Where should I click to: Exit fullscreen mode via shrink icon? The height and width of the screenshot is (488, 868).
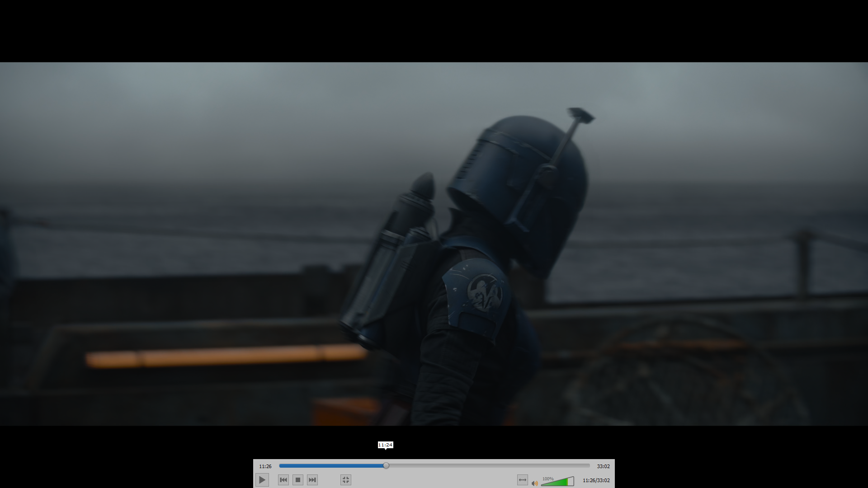coord(346,480)
